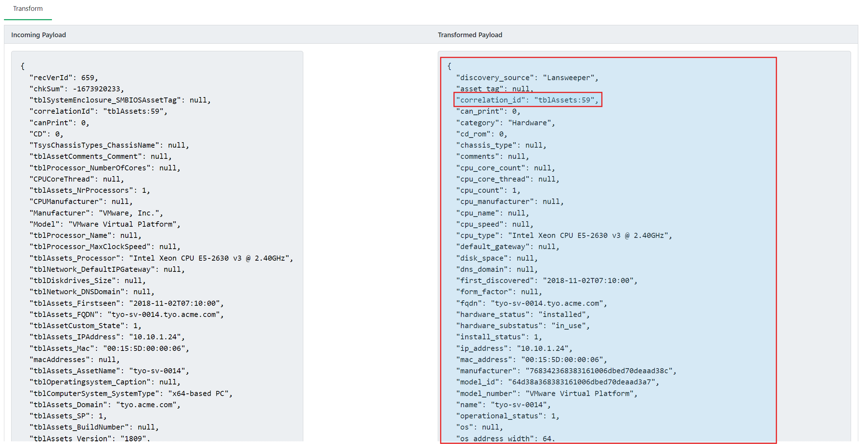Click the "operational_status": 1 line
The height and width of the screenshot is (444, 868).
[508, 416]
